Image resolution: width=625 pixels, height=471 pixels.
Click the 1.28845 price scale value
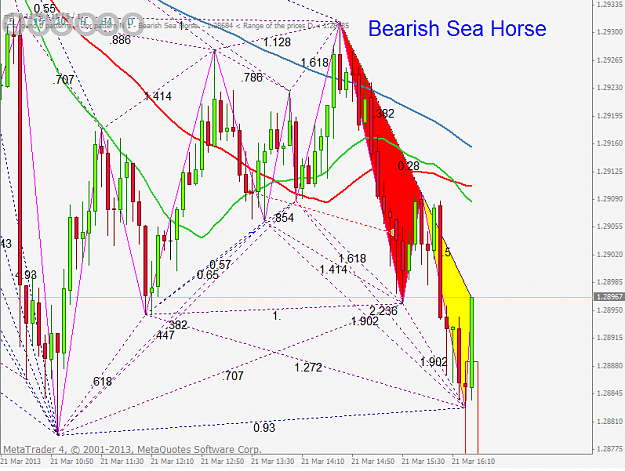pos(609,393)
